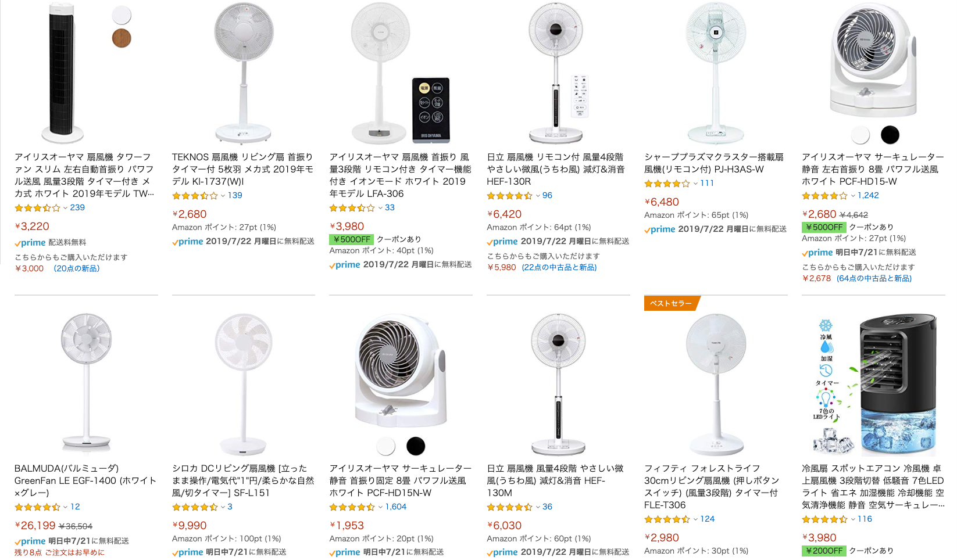
Task: Open star rating of Sharp PJ-H3AS-W fan
Action: click(667, 184)
